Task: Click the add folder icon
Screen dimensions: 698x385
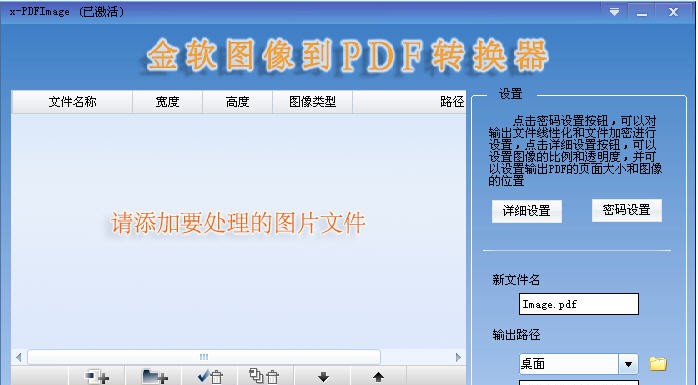Action: click(154, 377)
